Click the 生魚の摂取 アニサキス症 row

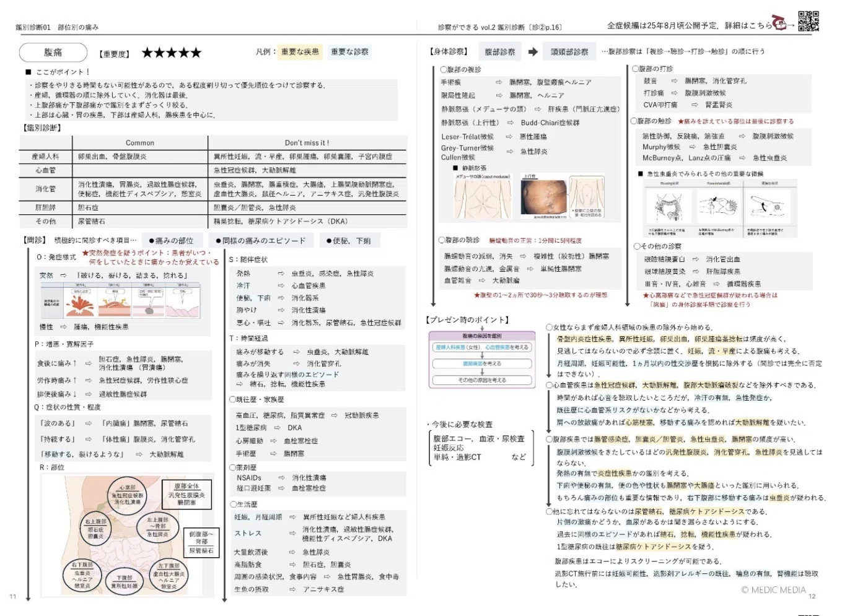[289, 589]
